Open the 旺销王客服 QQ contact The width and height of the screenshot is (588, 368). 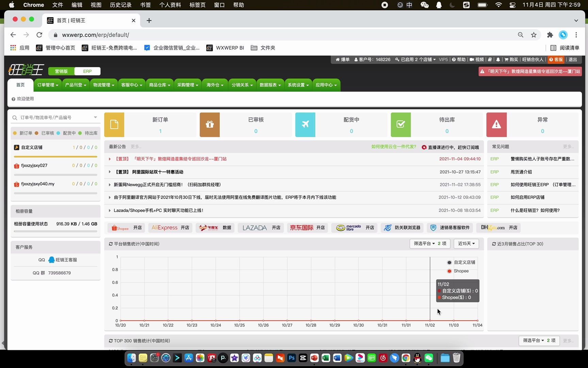click(63, 260)
